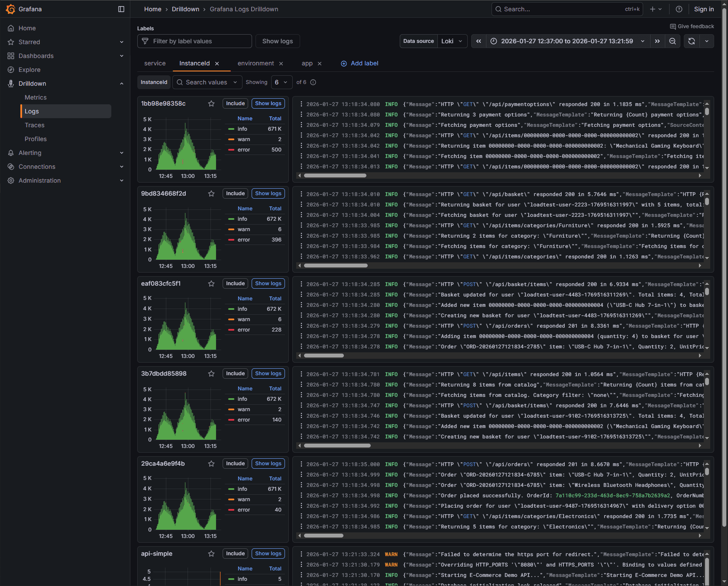The height and width of the screenshot is (586, 728).
Task: Favorite the api-simple service with its star
Action: [x=211, y=554]
